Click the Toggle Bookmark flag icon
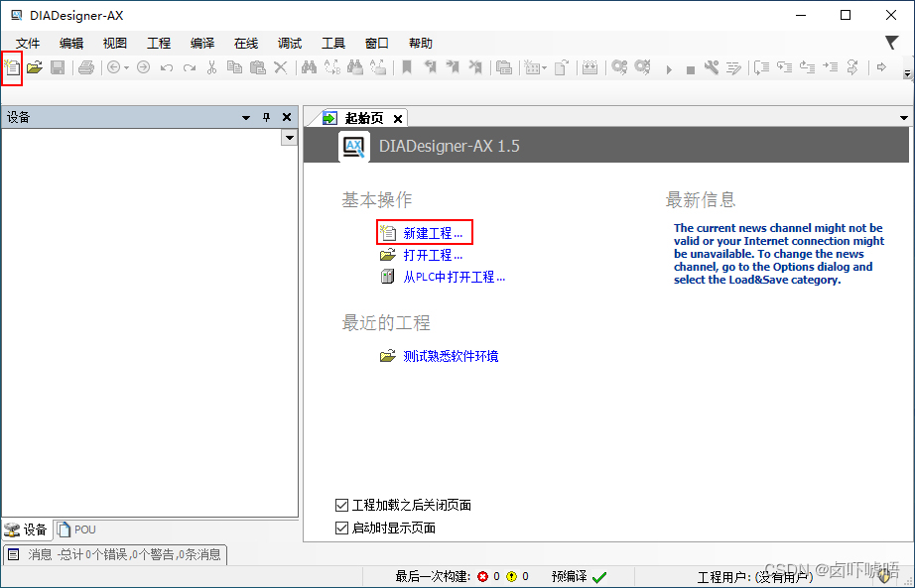The height and width of the screenshot is (588, 915). click(407, 67)
